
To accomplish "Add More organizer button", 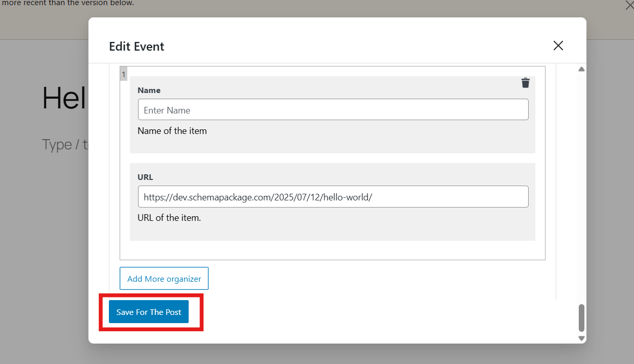I will coord(164,279).
